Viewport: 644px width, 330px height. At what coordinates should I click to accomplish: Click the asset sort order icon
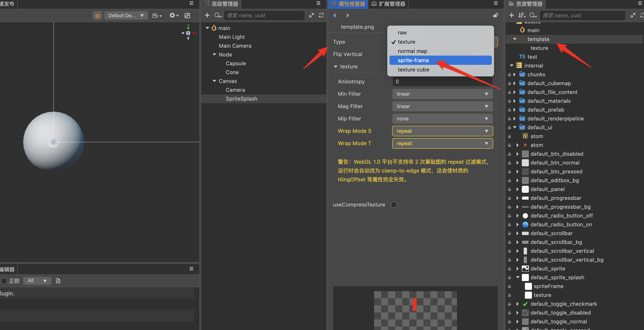(522, 15)
